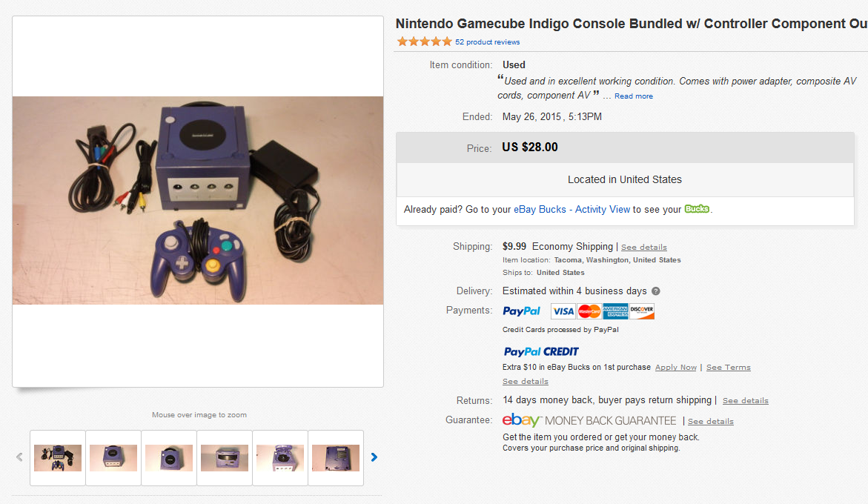This screenshot has width=868, height=504.
Task: Click the delivery estimate help question icon
Action: tap(655, 291)
